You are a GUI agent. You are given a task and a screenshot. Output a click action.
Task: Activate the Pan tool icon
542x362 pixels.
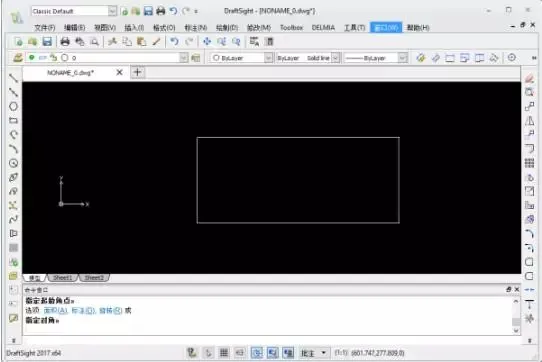(x=207, y=42)
